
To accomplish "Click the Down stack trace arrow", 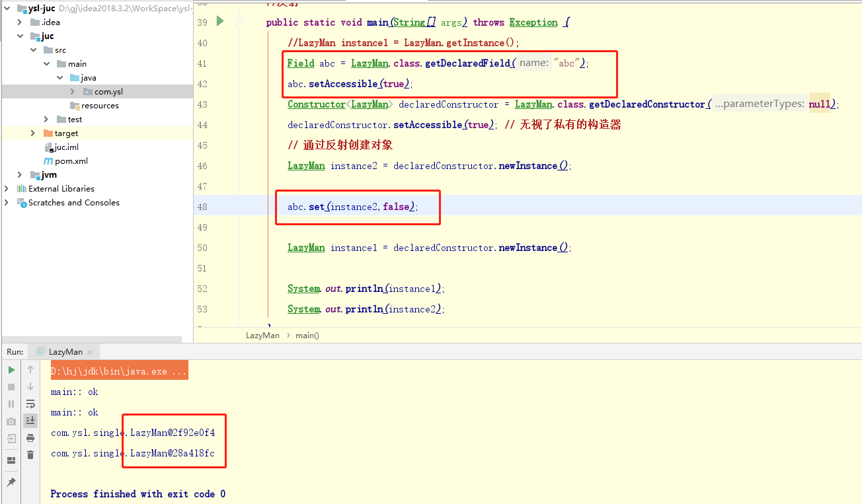I will [30, 387].
